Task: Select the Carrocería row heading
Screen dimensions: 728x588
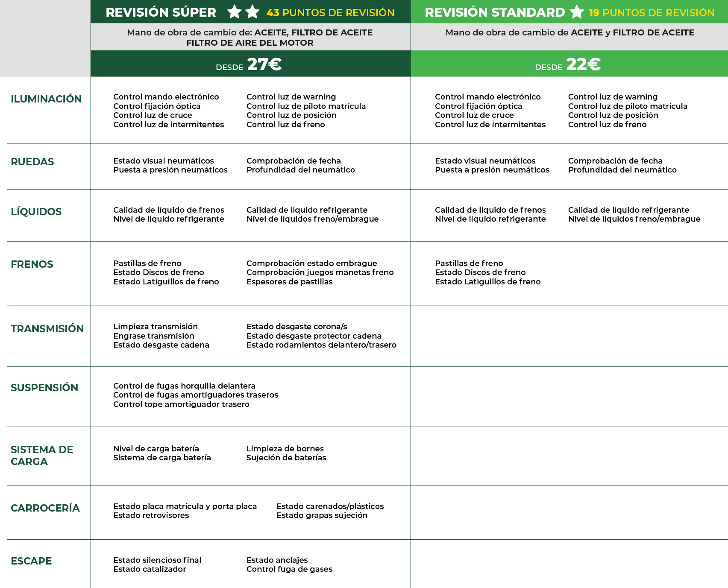Action: pos(45,508)
